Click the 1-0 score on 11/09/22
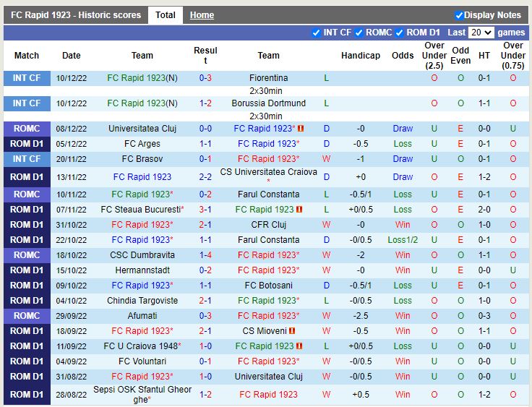The height and width of the screenshot is (407, 532). click(205, 346)
